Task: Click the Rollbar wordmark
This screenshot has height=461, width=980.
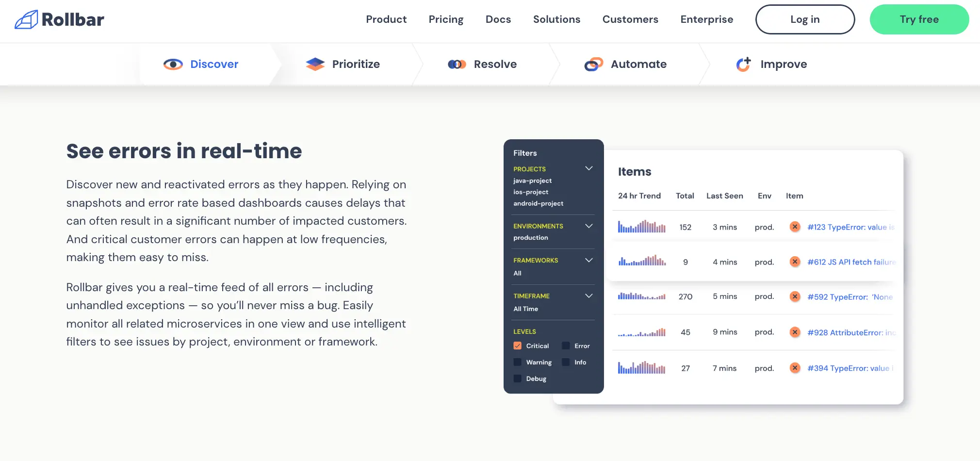Action: [73, 19]
